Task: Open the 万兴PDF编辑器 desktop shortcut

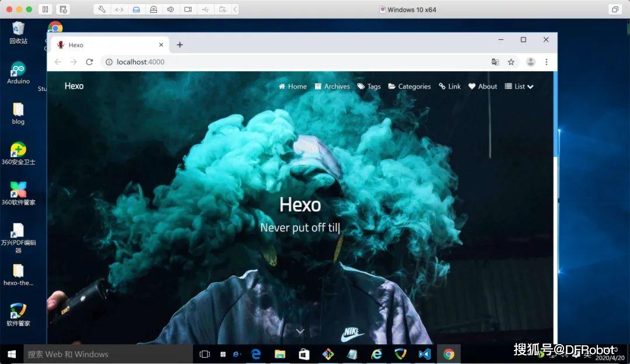Action: coord(18,238)
